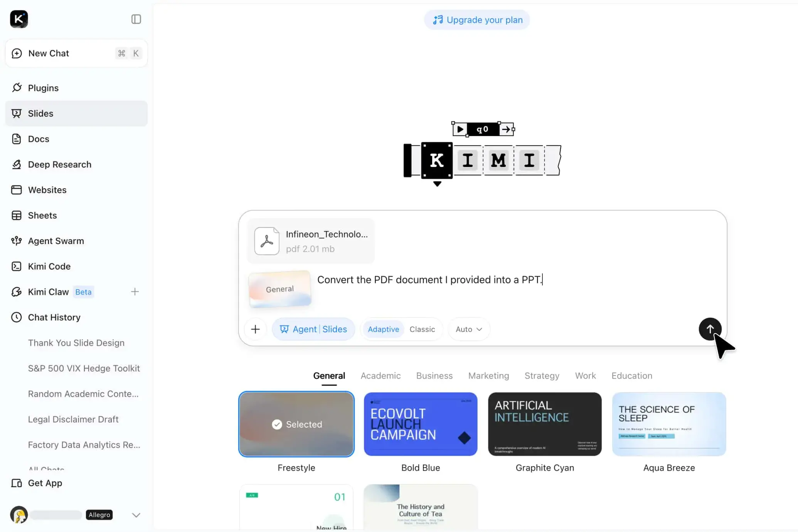The image size is (798, 532).
Task: Open Plugins from sidebar
Action: pyautogui.click(x=76, y=88)
